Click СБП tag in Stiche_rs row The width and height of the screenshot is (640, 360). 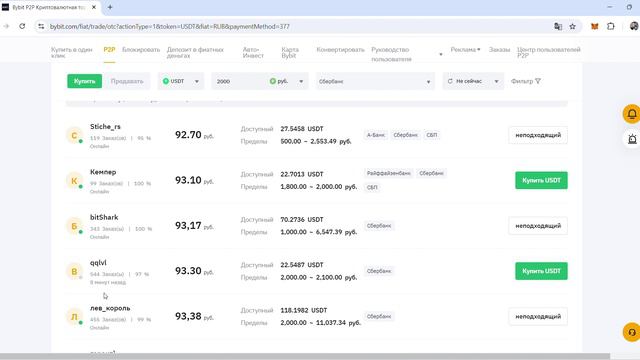(x=431, y=135)
